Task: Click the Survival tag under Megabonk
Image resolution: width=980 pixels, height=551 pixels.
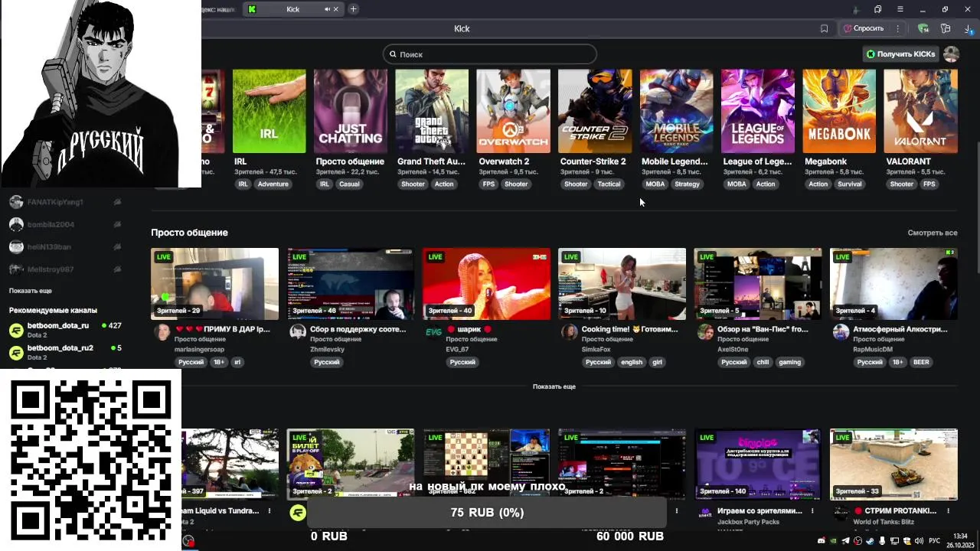Action: coord(849,184)
